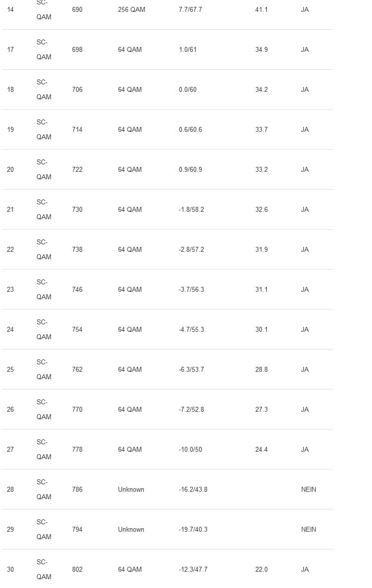Click power level -19.7/40.3 cell
Viewport: 372px width, 588px height.
(193, 529)
